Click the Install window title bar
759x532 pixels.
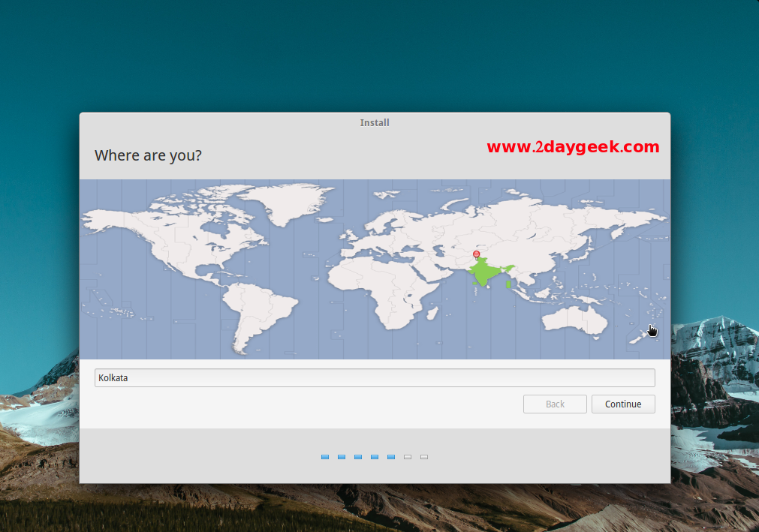375,122
